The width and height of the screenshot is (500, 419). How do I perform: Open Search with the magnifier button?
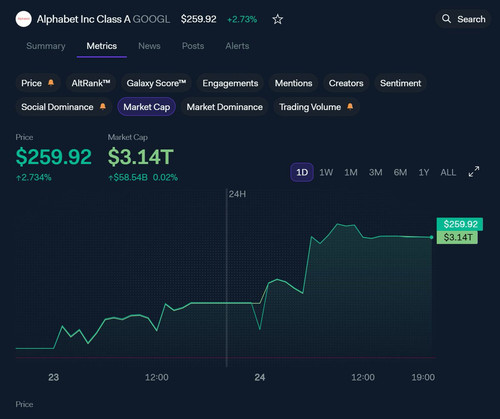[463, 19]
